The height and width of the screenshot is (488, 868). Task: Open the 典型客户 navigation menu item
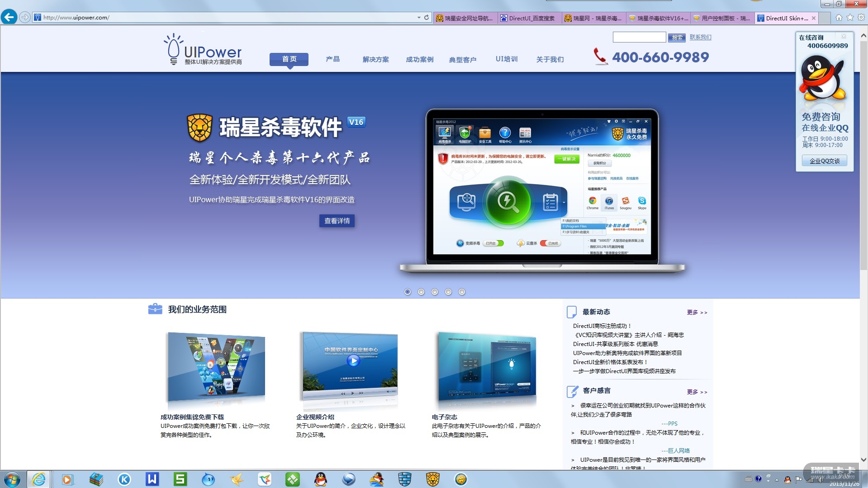[x=462, y=59]
